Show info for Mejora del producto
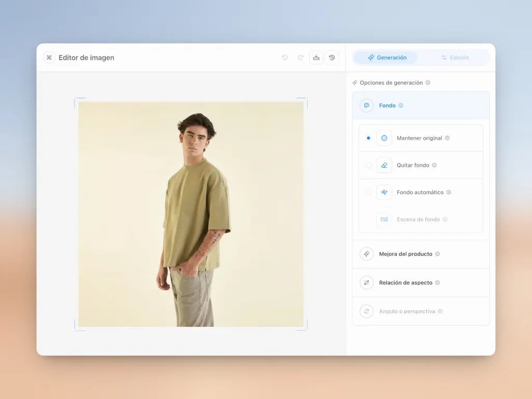 [x=437, y=254]
